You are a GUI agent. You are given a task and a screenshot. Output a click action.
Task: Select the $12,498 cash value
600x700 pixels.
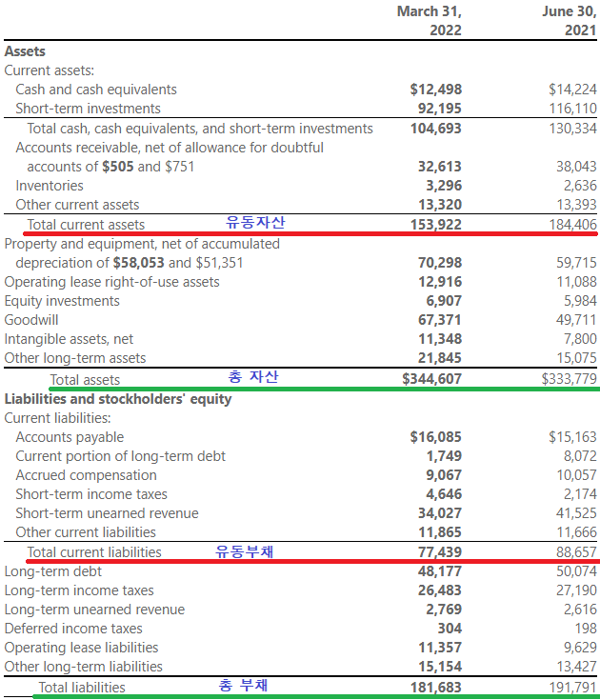point(436,90)
